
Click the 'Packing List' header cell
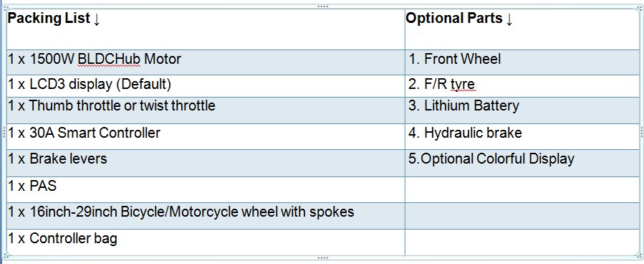click(206, 29)
